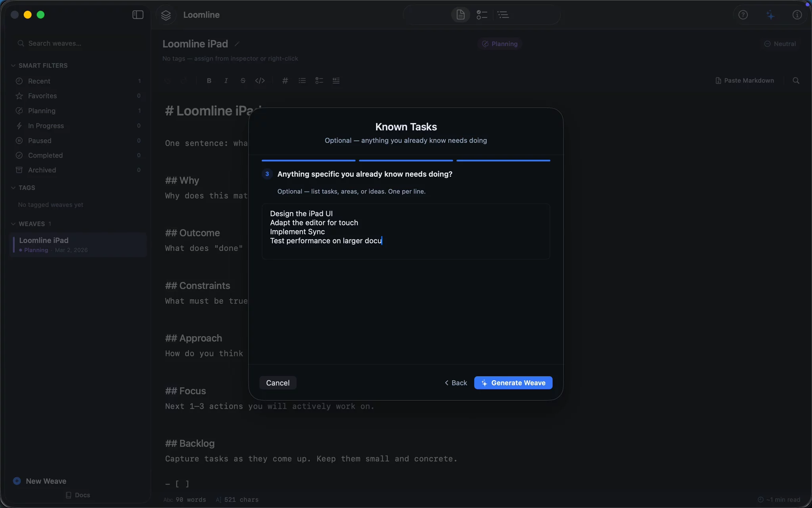This screenshot has width=812, height=508.
Task: Switch to the document view mode
Action: 460,15
